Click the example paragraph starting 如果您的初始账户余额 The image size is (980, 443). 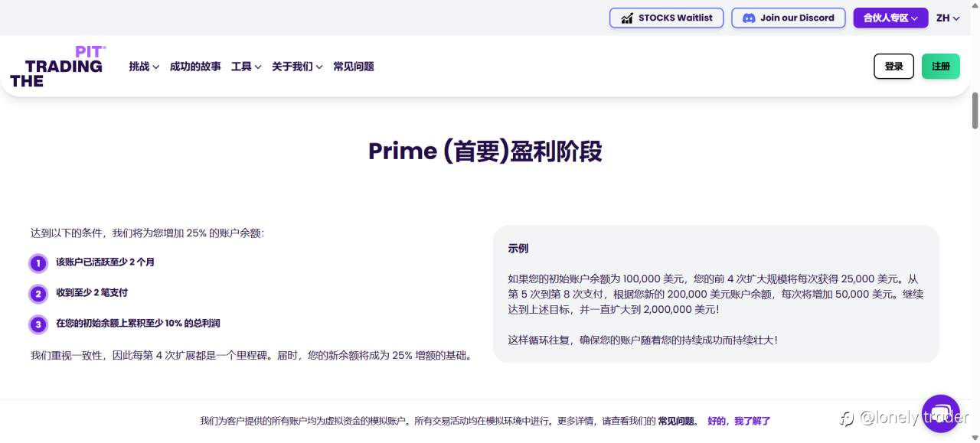click(716, 295)
